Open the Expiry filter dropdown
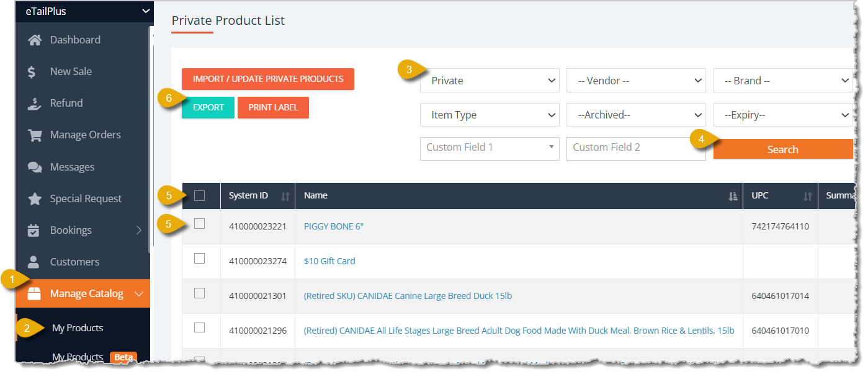Image resolution: width=868 pixels, height=374 pixels. [x=783, y=115]
